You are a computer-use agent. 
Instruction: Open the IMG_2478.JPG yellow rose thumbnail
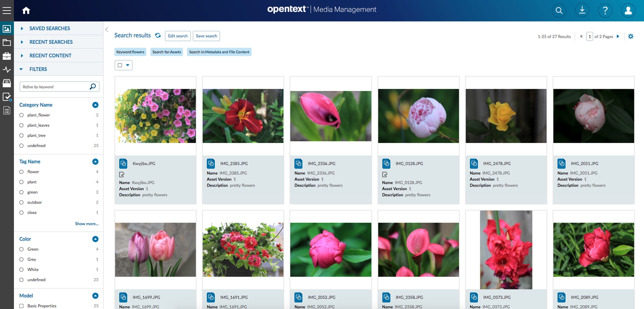(506, 116)
